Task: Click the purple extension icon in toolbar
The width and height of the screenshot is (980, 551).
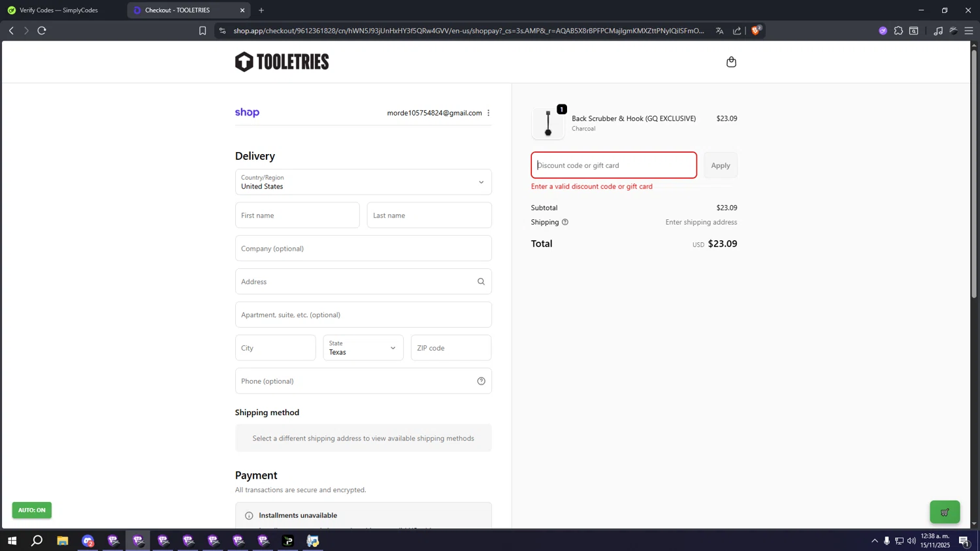Action: point(883,31)
